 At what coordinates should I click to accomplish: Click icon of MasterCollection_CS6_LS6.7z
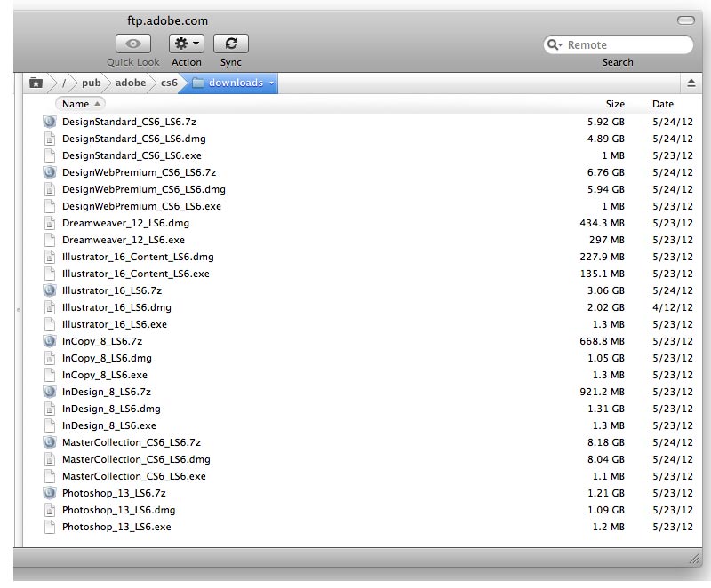click(x=50, y=442)
